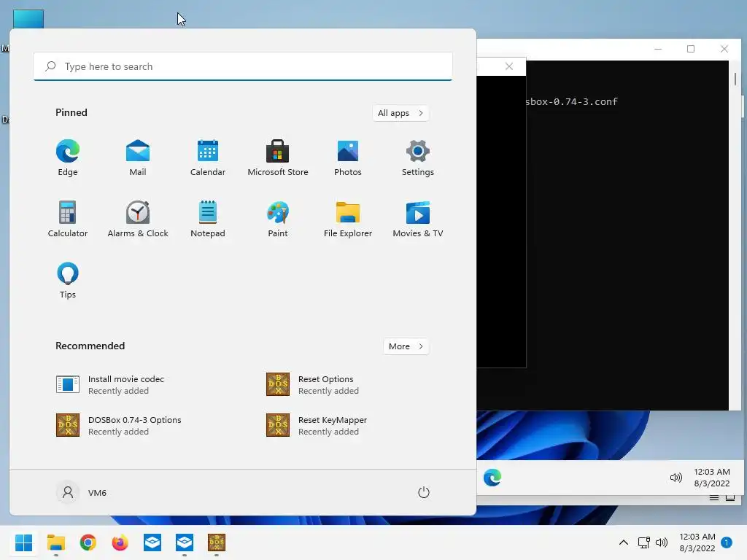Show hidden system tray icons
This screenshot has width=747, height=560.
pyautogui.click(x=623, y=542)
